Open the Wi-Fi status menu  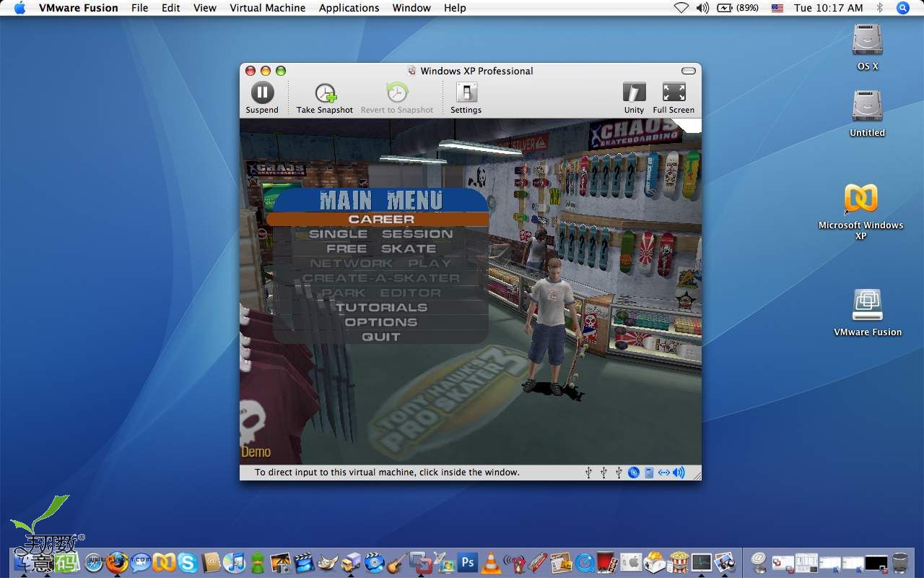tap(681, 8)
